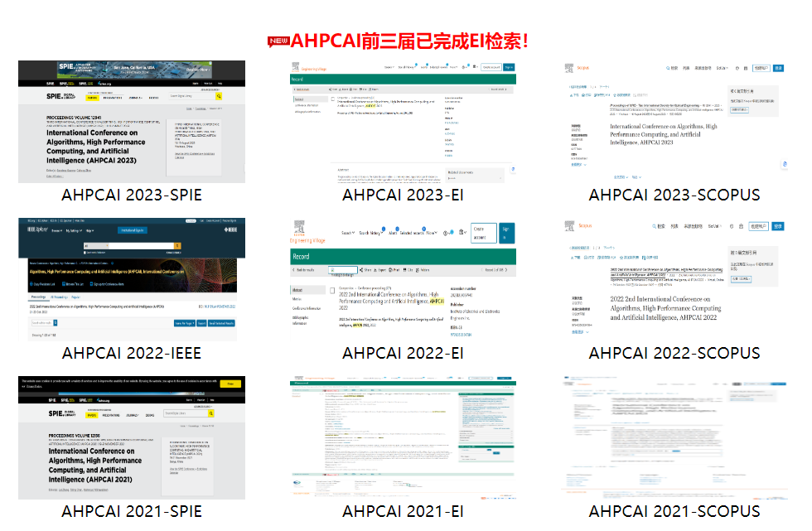Click the AHPCAI 2023 conference title in the 2023-SCOPUS page
This screenshot has width=812, height=531.
664,134
